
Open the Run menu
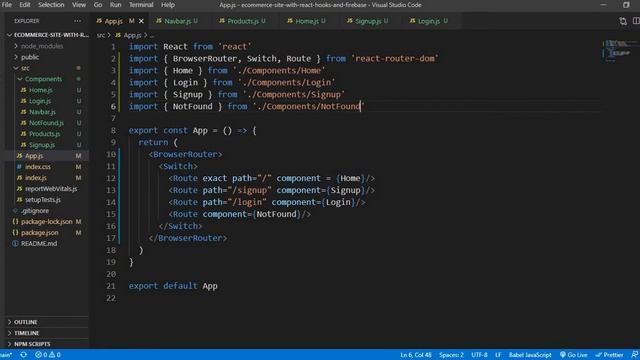click(x=116, y=5)
